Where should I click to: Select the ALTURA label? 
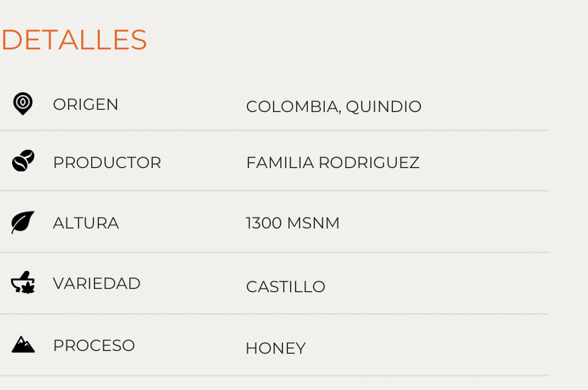86,223
